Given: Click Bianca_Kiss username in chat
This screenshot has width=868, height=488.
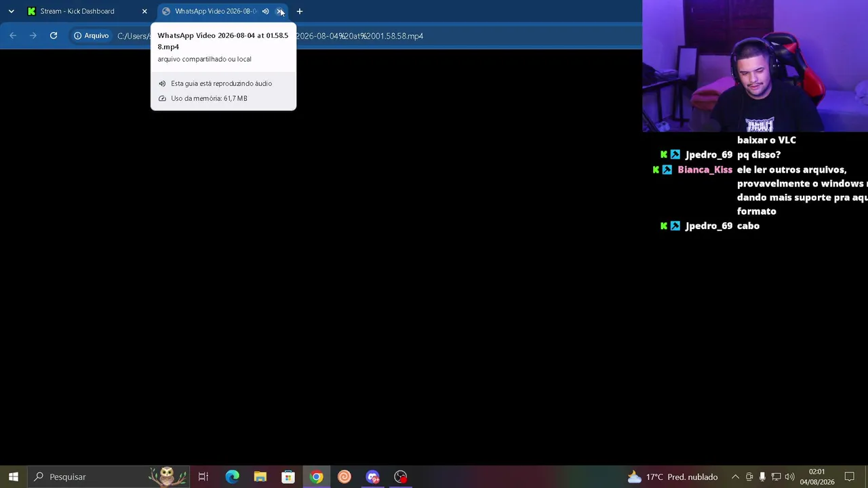Looking at the screenshot, I should 705,169.
